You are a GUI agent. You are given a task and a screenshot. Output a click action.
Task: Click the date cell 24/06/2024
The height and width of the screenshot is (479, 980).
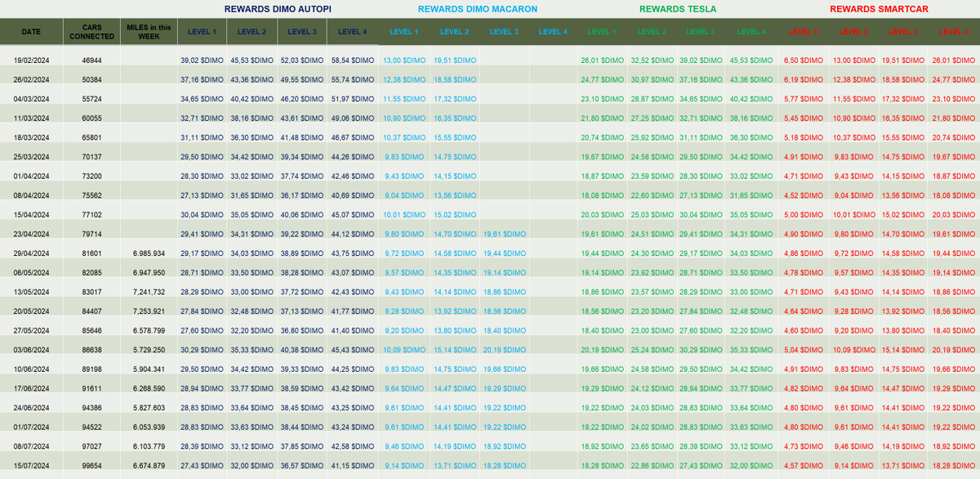(x=31, y=407)
